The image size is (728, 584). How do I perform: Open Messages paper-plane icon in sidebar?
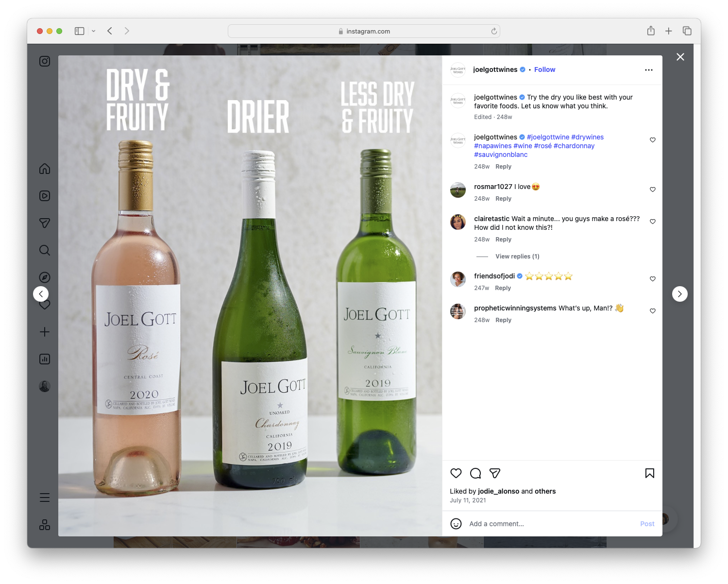(x=45, y=223)
